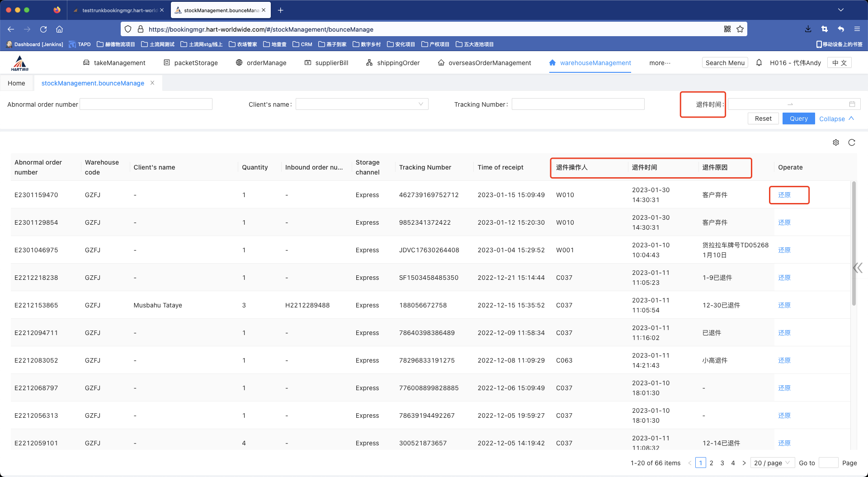
Task: Restore order E2301159470 via 还原 link
Action: [784, 195]
